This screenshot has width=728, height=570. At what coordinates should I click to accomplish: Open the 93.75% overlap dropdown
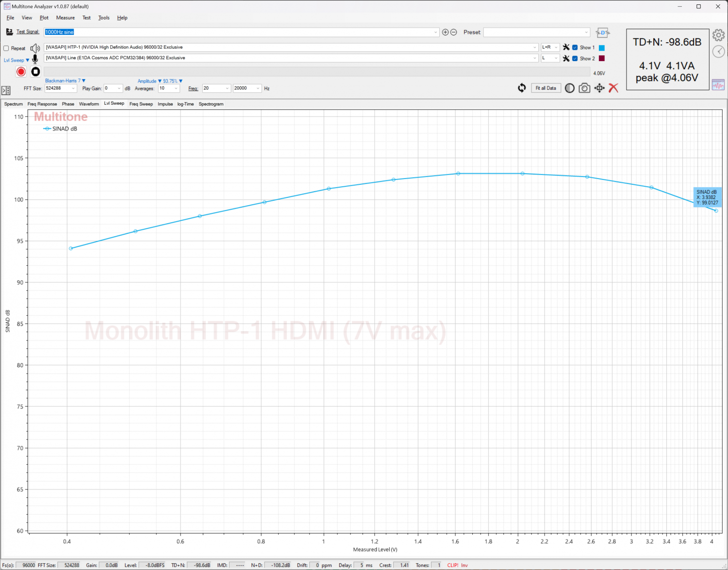coord(173,81)
